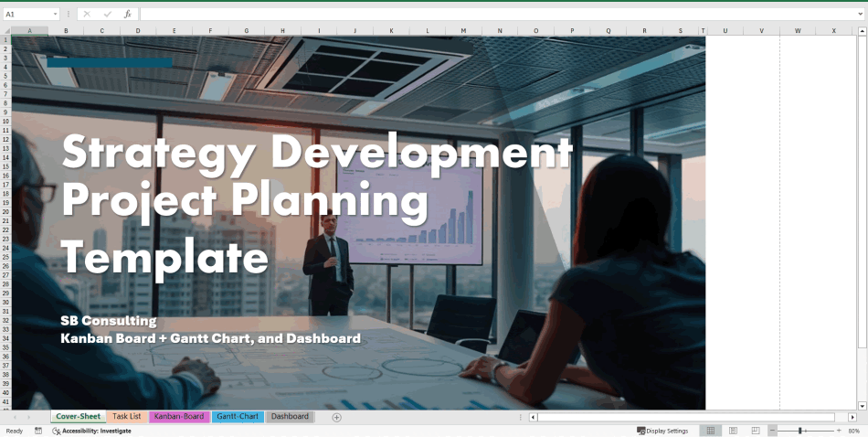This screenshot has height=437, width=868.
Task: Select column A header
Action: tap(29, 31)
